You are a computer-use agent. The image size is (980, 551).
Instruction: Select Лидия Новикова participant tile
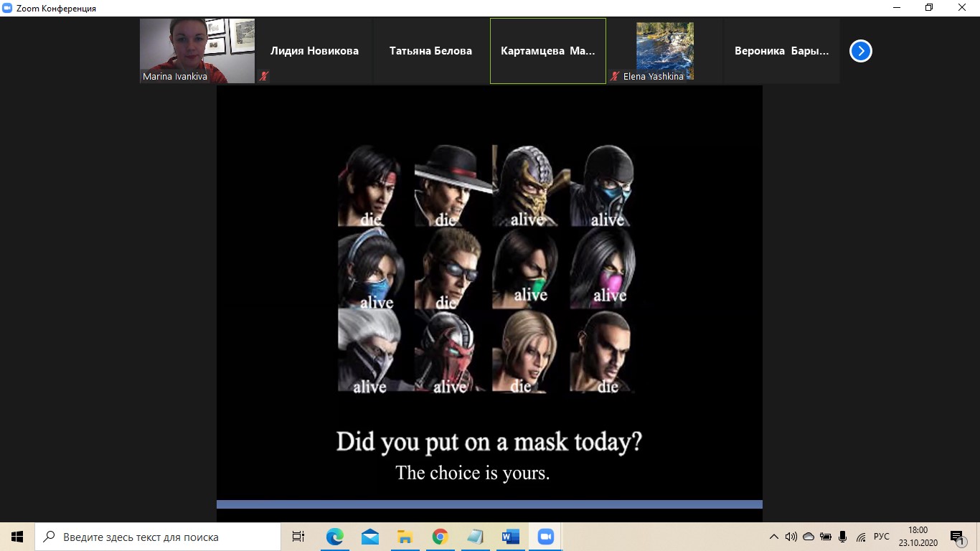[314, 51]
